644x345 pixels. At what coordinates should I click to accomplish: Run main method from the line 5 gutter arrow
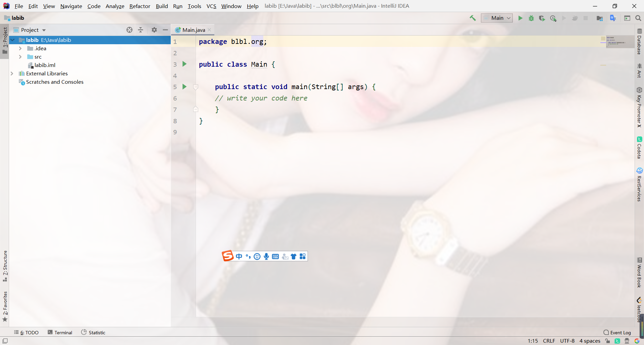point(184,87)
